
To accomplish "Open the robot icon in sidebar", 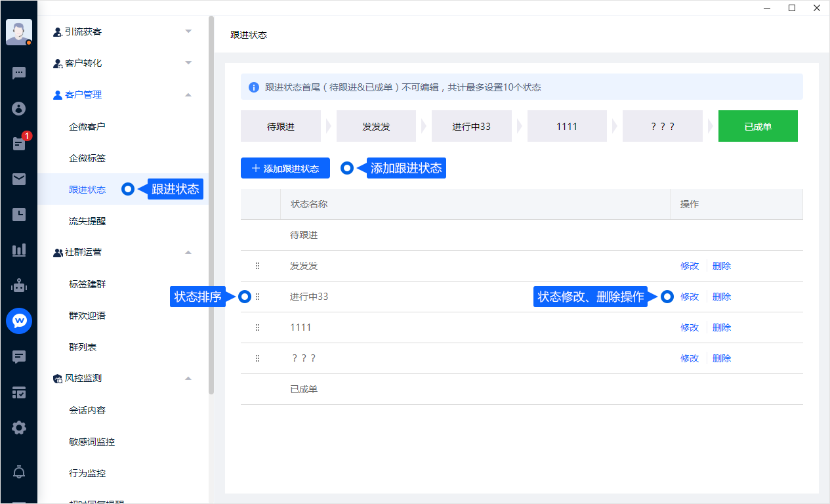I will point(19,285).
